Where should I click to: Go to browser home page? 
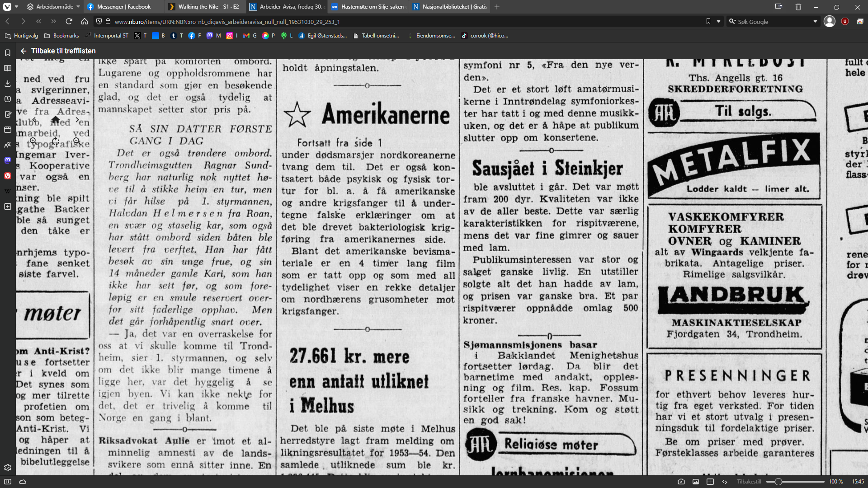click(x=85, y=21)
